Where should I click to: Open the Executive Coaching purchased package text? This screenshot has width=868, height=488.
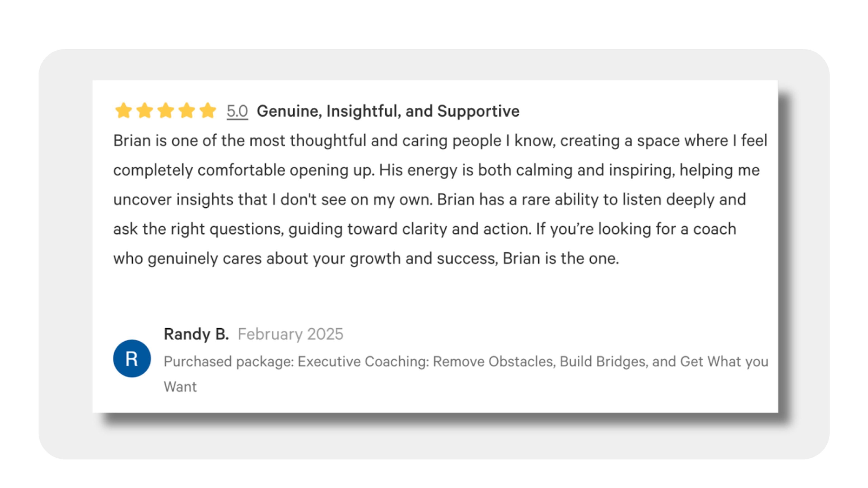tap(466, 374)
